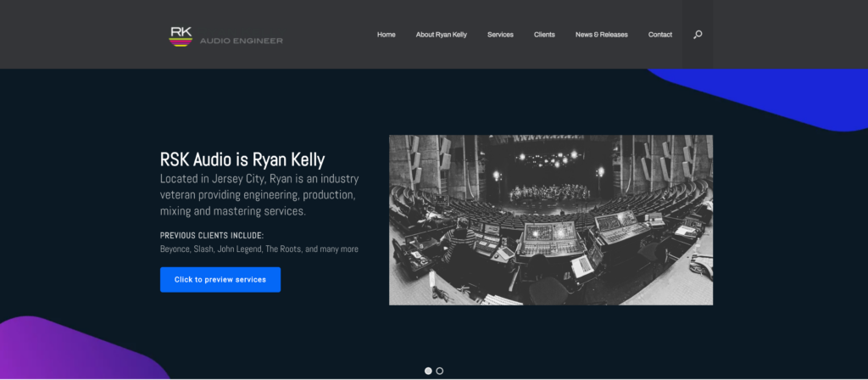Screen dimensions: 868x380
Task: Select the first slider dot
Action: pos(428,372)
